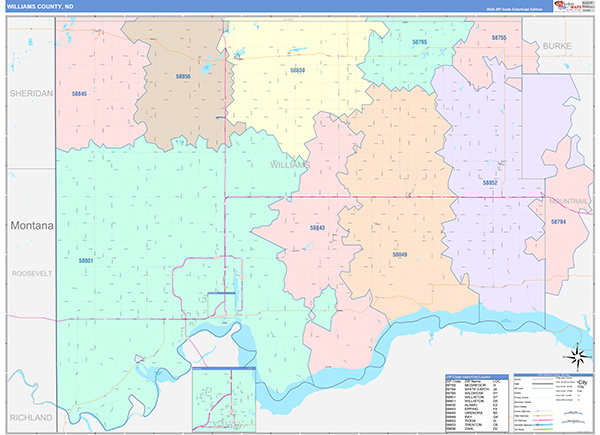600x435 pixels.
Task: Click the green line swatch in legend
Action: (x=543, y=429)
